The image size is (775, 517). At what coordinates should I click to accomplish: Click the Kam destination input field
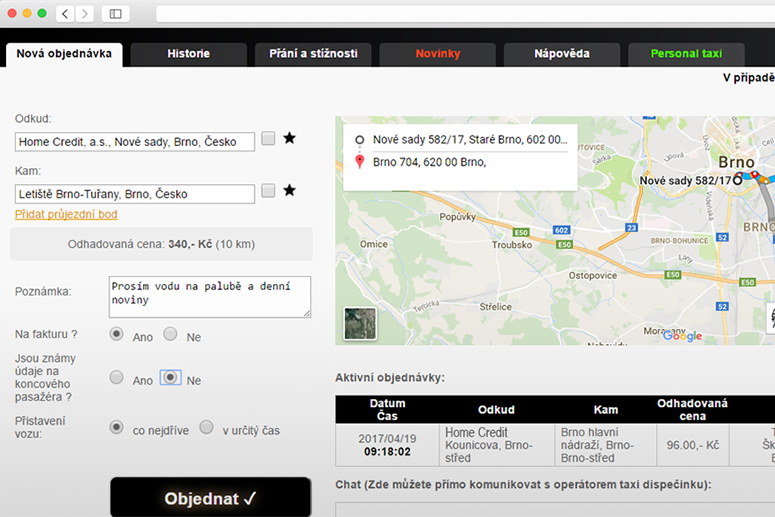click(x=135, y=194)
